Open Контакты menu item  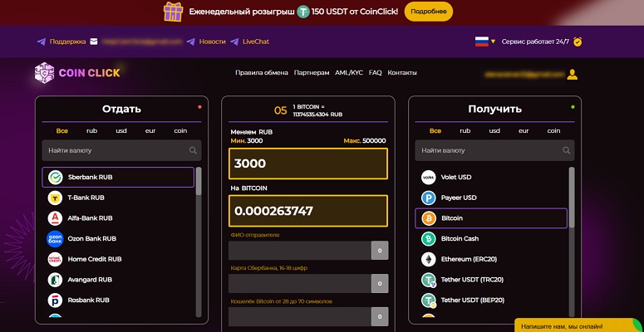point(402,73)
